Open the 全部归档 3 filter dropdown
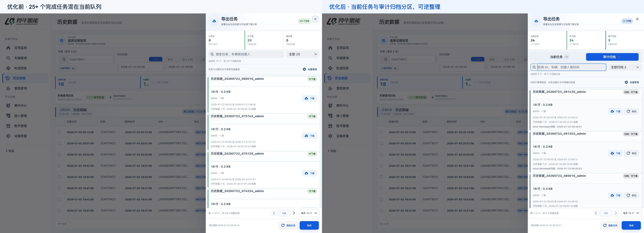Image resolution: width=644 pixels, height=233 pixels. point(625,67)
